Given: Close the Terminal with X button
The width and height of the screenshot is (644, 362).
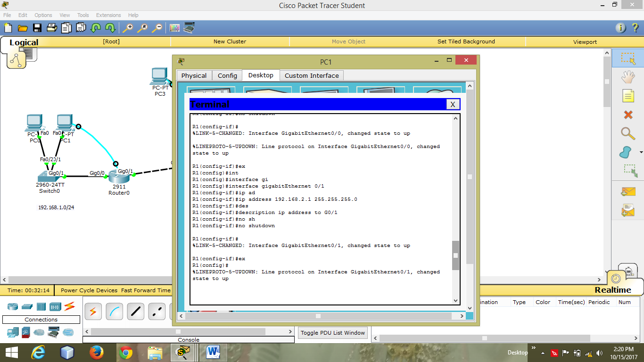Looking at the screenshot, I should pos(453,104).
